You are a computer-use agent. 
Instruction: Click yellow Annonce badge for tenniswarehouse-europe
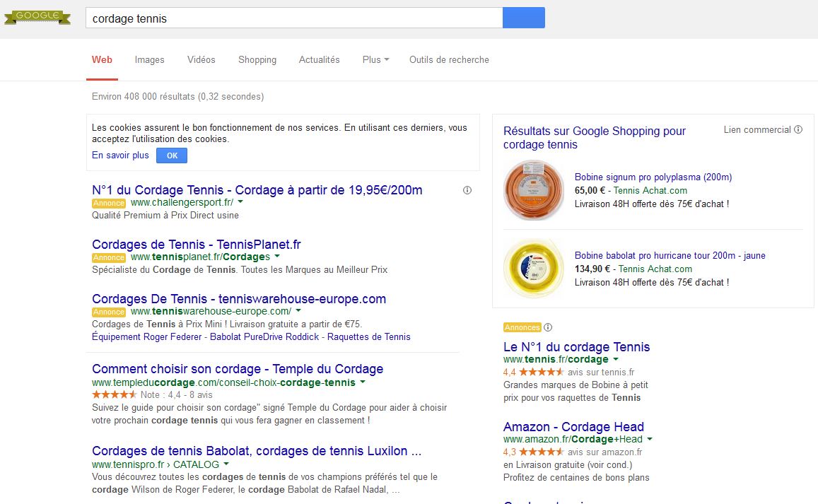108,312
